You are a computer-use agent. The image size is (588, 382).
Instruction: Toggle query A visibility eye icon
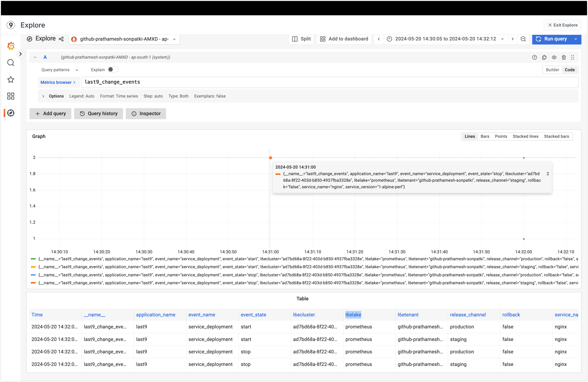coord(554,57)
